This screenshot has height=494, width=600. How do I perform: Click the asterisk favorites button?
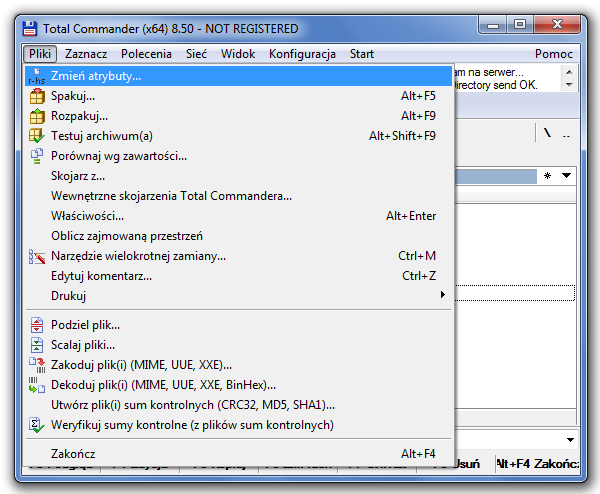tap(548, 176)
